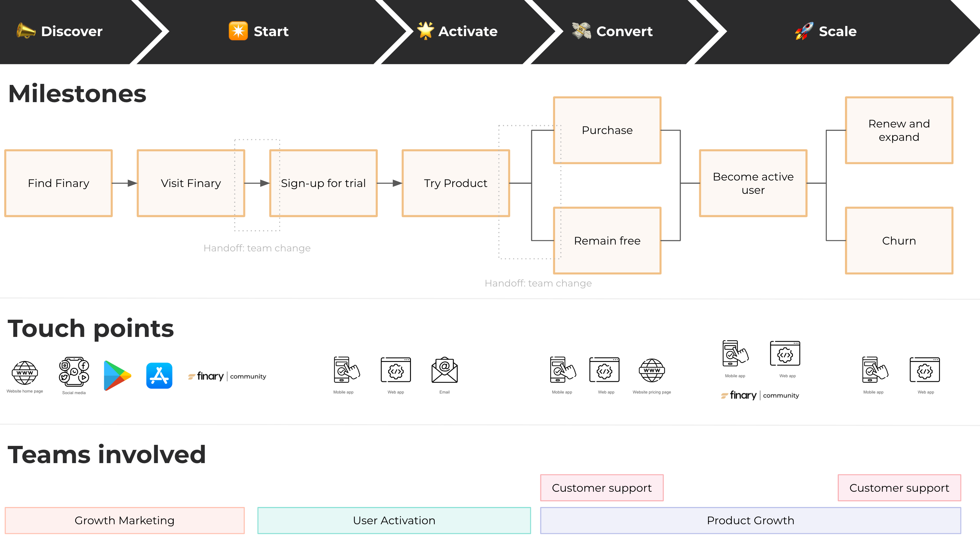This screenshot has width=980, height=547.
Task: Click the Website home page globe icon
Action: [x=25, y=372]
